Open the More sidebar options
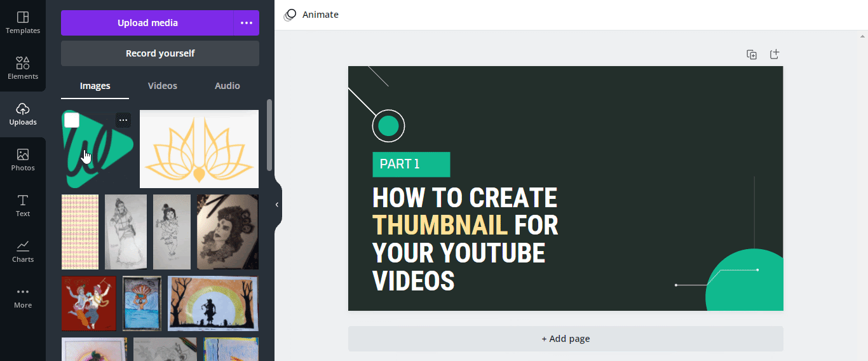The image size is (868, 361). coord(23,297)
